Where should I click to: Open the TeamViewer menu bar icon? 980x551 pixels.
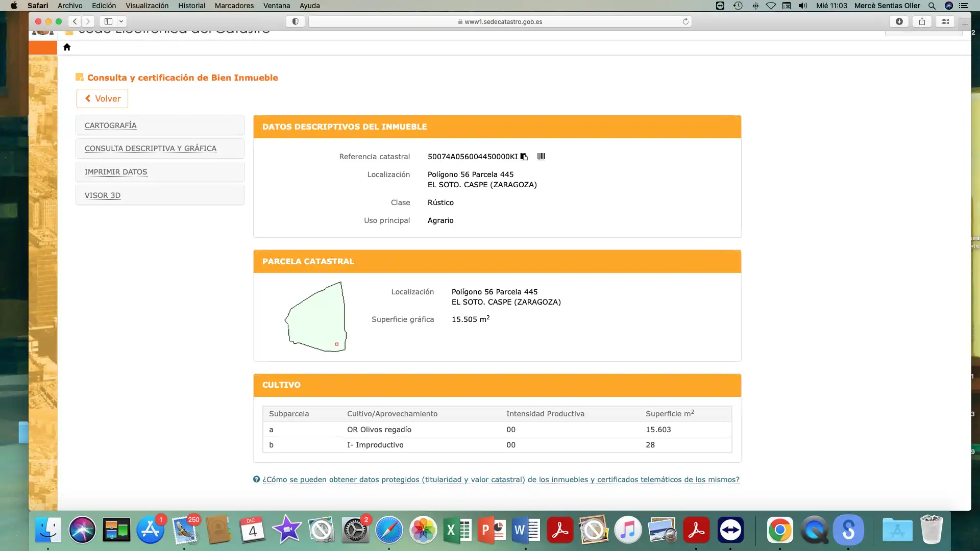720,6
